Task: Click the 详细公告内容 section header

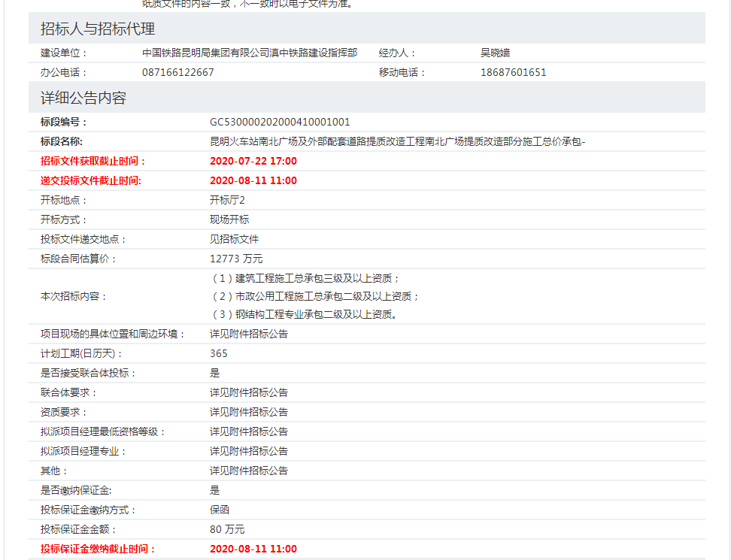Action: (83, 98)
